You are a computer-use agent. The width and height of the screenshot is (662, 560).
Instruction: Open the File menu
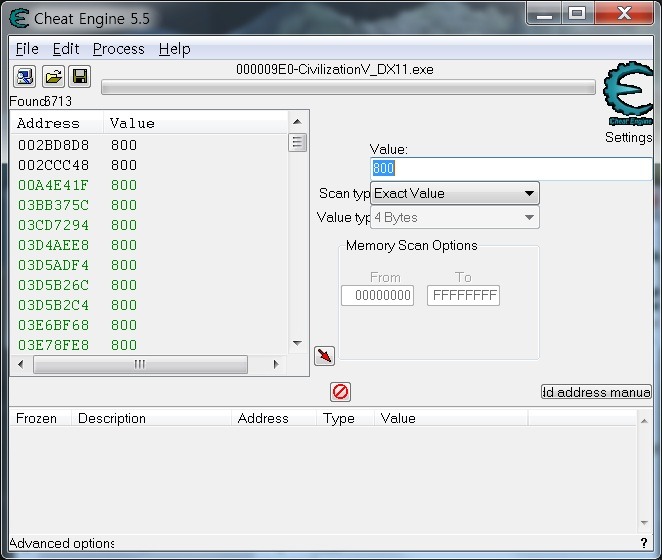tap(27, 49)
